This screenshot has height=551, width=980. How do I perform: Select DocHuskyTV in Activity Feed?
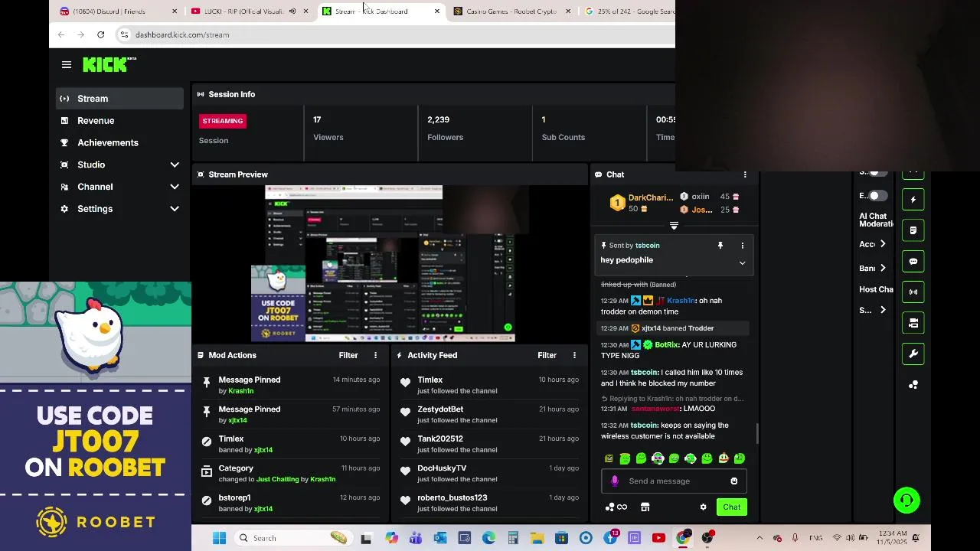488,473
